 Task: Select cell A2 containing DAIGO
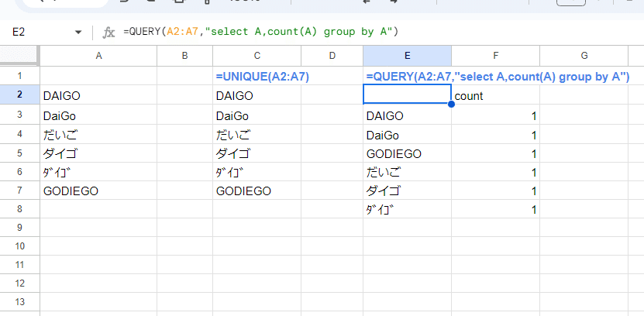(x=98, y=95)
